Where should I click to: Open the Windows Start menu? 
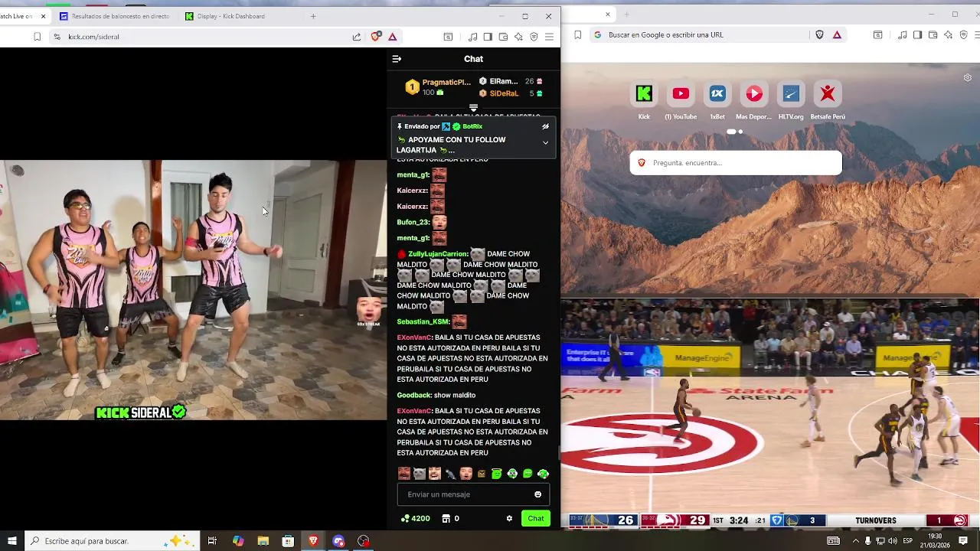[11, 541]
